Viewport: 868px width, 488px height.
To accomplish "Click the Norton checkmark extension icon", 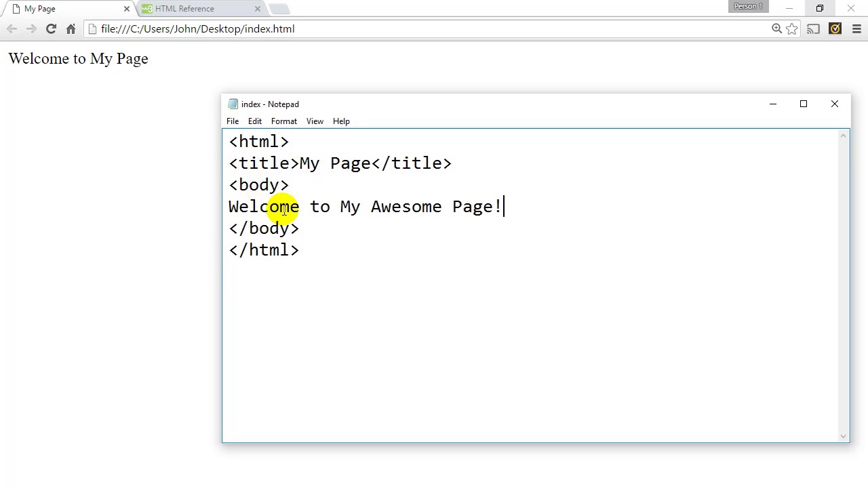I will [835, 28].
